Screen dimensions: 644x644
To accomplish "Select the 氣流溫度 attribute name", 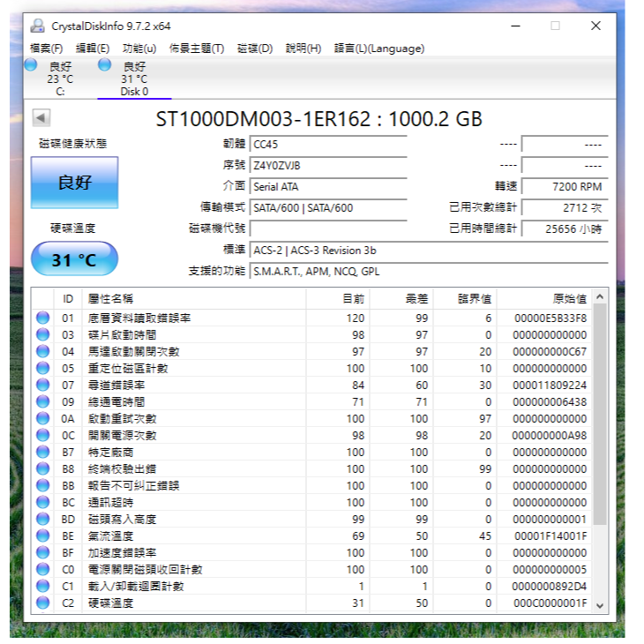I will pos(110,536).
